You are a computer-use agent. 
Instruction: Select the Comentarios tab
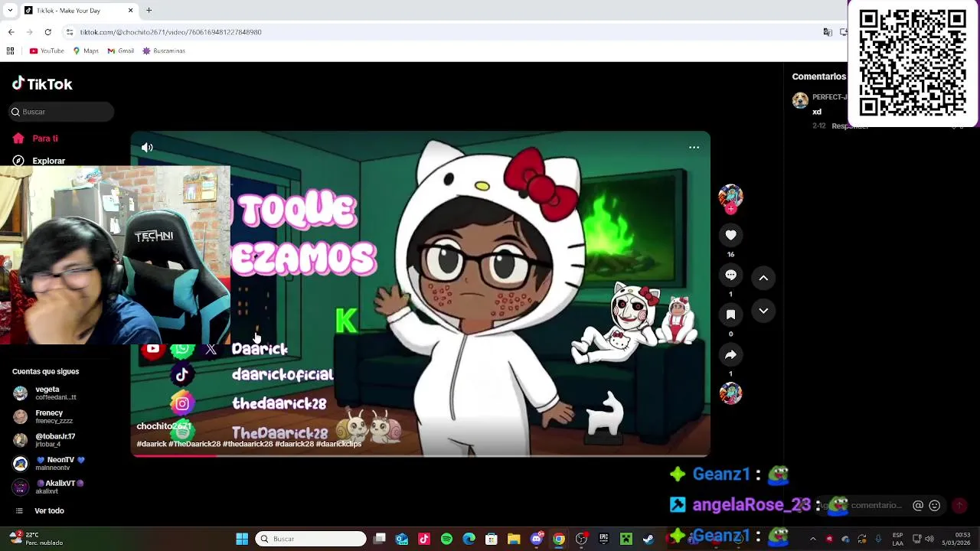[x=818, y=77]
